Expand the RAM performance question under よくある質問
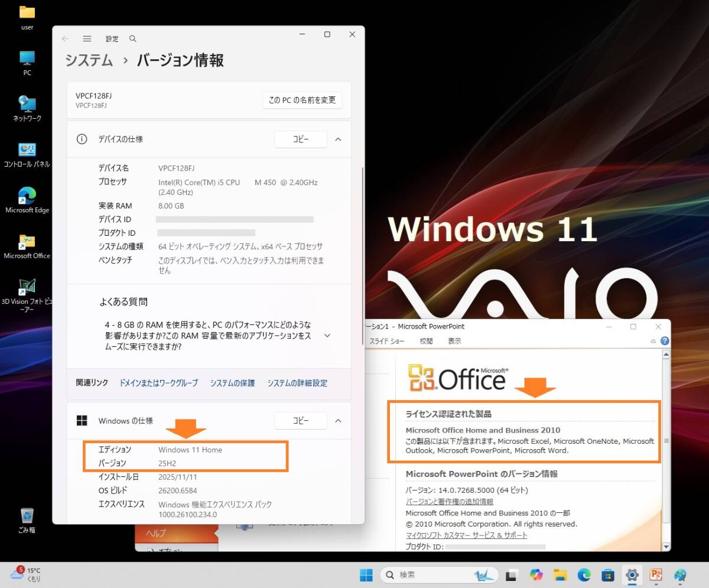The height and width of the screenshot is (588, 709). (327, 335)
